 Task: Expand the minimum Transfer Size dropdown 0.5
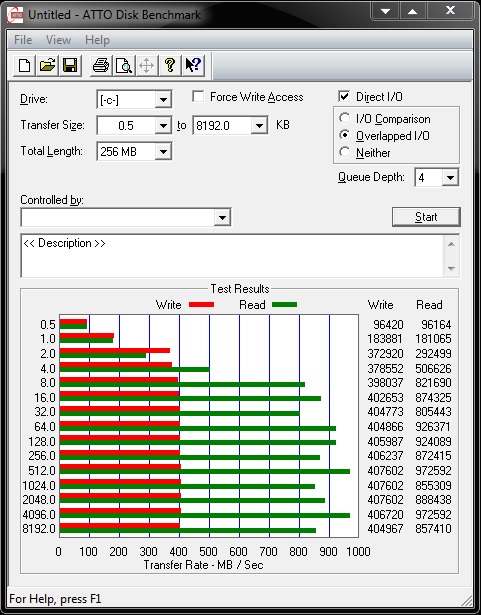coord(163,126)
